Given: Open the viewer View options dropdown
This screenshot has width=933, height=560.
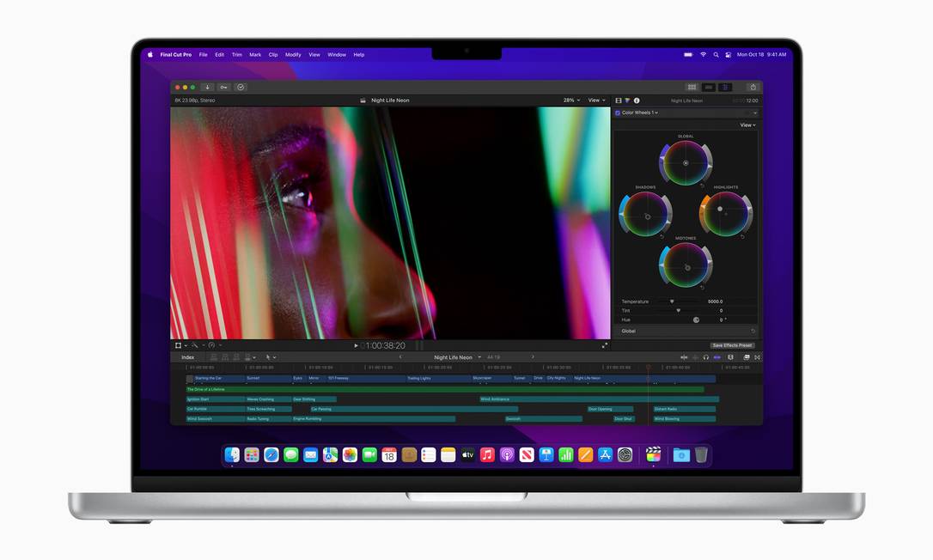Looking at the screenshot, I should click(x=595, y=100).
